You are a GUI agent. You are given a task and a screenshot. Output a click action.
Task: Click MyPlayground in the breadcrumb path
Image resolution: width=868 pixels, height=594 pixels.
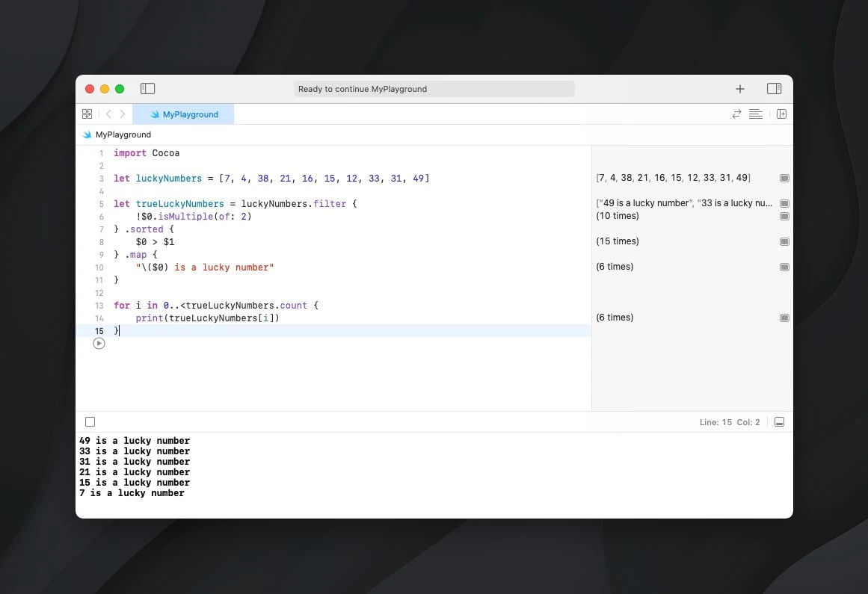(x=123, y=135)
